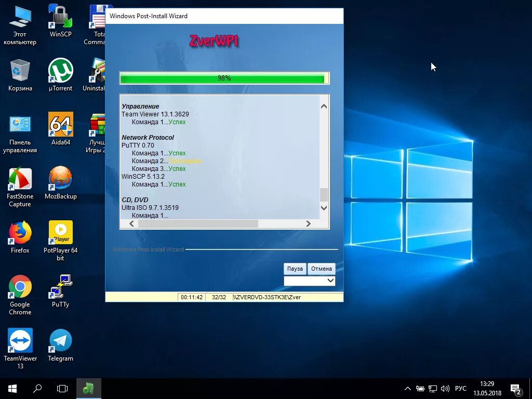This screenshot has height=399, width=532.
Task: Click the network tray icon
Action: pyautogui.click(x=433, y=389)
